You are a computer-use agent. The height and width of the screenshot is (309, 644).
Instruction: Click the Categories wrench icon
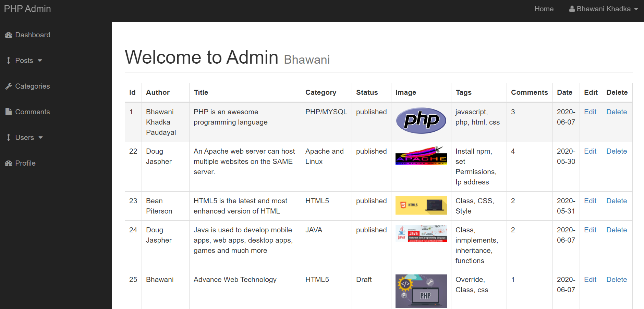(x=9, y=86)
